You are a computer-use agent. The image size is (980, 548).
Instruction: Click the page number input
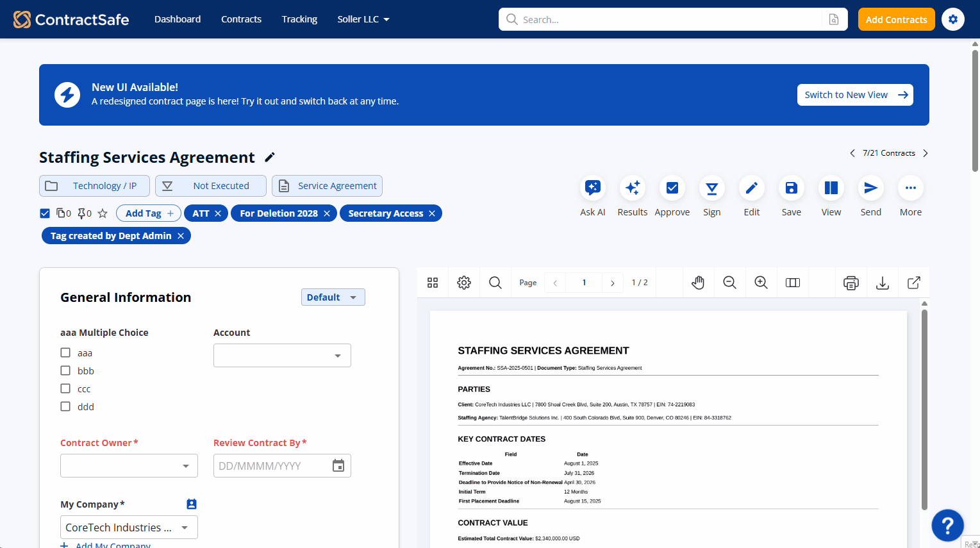click(x=584, y=283)
